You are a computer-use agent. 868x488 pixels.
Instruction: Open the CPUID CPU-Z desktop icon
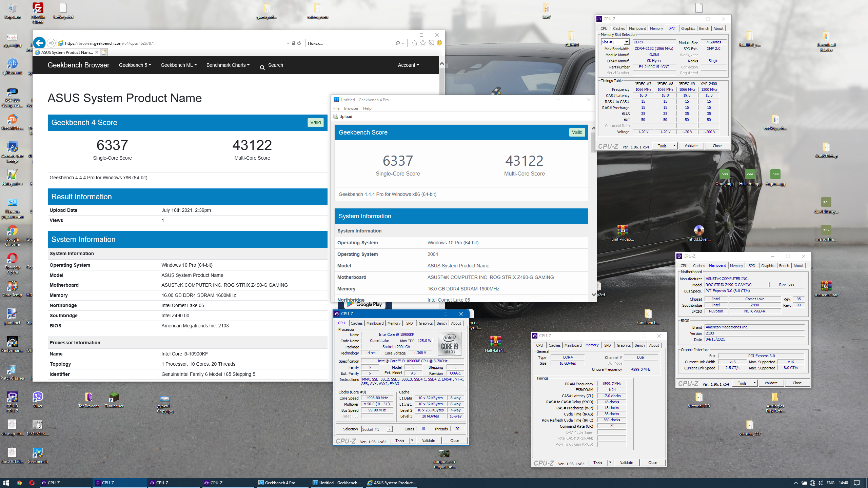coord(13,402)
